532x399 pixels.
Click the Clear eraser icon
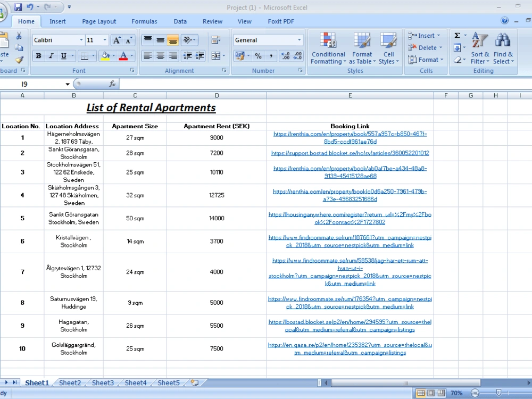tap(458, 60)
